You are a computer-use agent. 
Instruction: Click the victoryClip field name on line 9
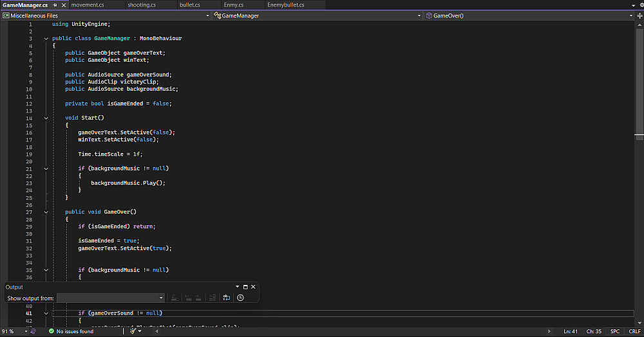pos(138,82)
